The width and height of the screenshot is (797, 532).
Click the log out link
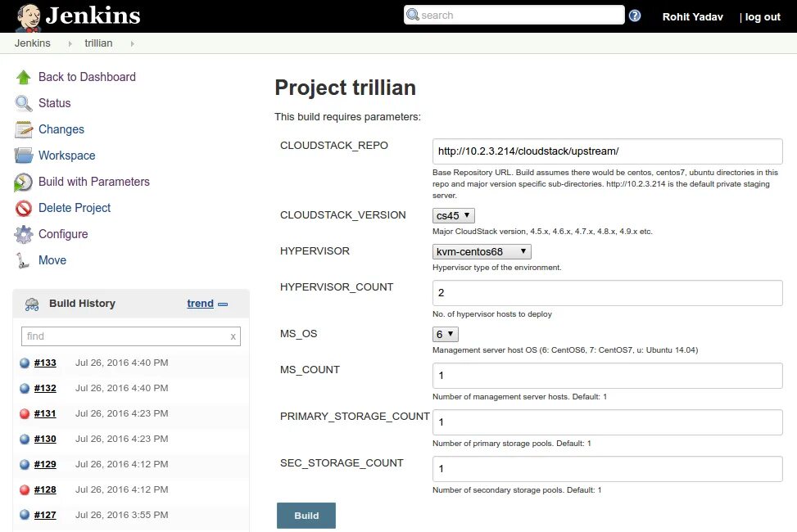763,16
